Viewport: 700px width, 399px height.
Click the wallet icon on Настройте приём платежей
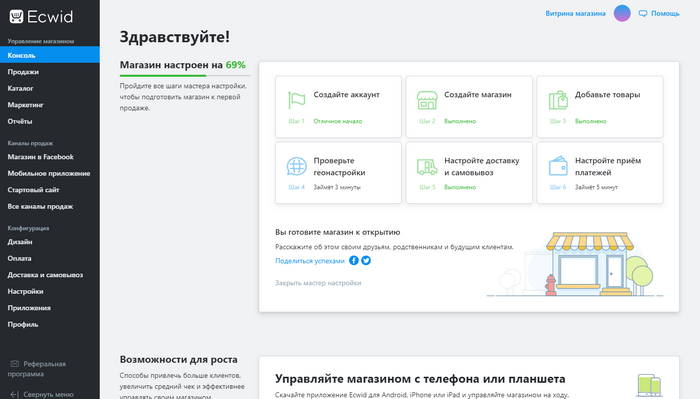point(558,166)
